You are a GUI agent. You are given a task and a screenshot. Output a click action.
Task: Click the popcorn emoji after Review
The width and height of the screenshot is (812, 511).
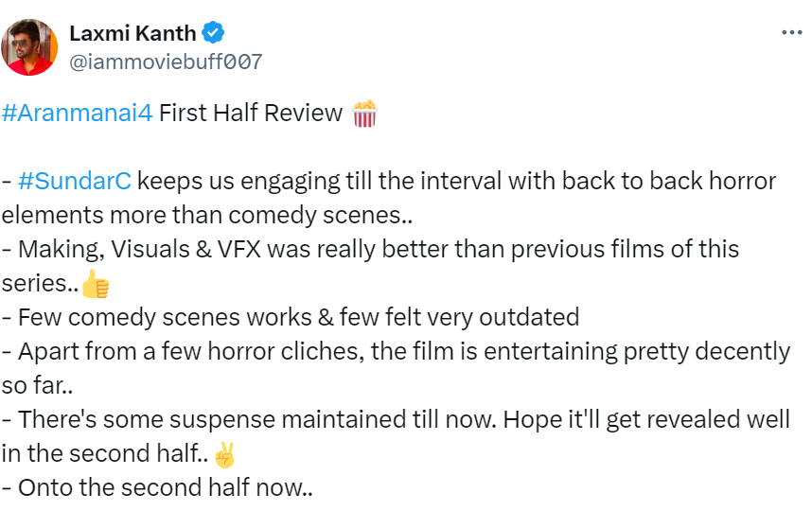click(364, 114)
